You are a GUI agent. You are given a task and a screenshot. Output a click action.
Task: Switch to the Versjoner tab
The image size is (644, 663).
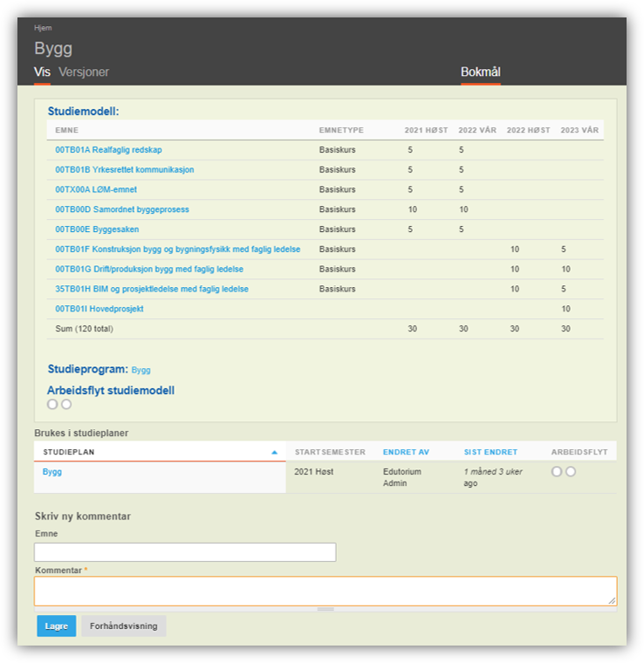84,72
